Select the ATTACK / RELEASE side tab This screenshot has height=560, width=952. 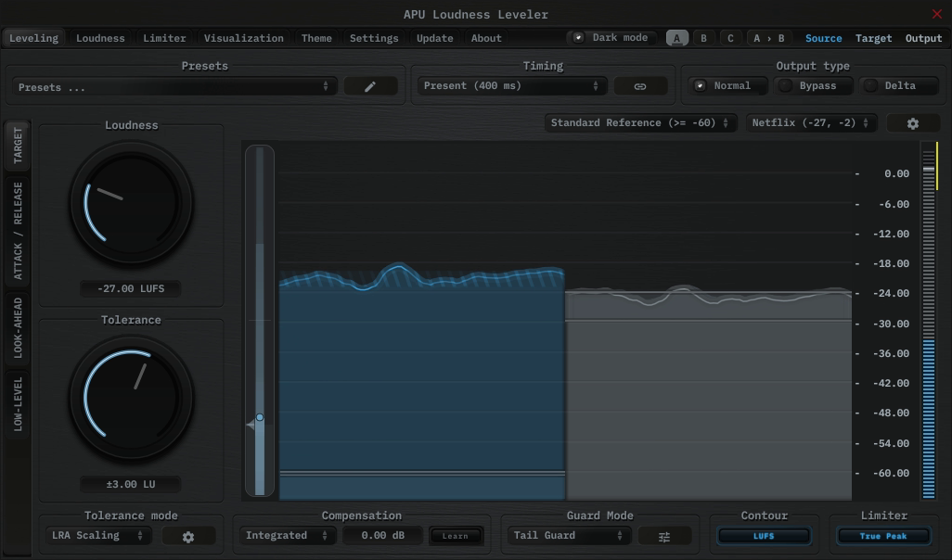(18, 231)
